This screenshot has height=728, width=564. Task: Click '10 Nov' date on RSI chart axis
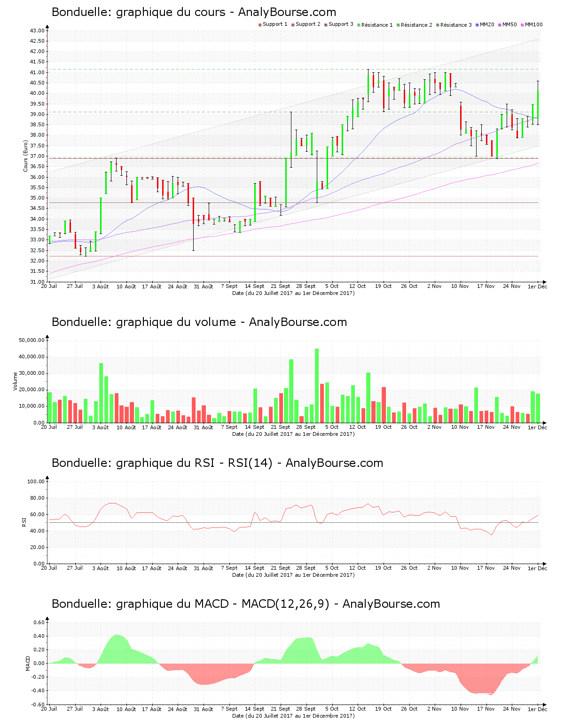(460, 568)
